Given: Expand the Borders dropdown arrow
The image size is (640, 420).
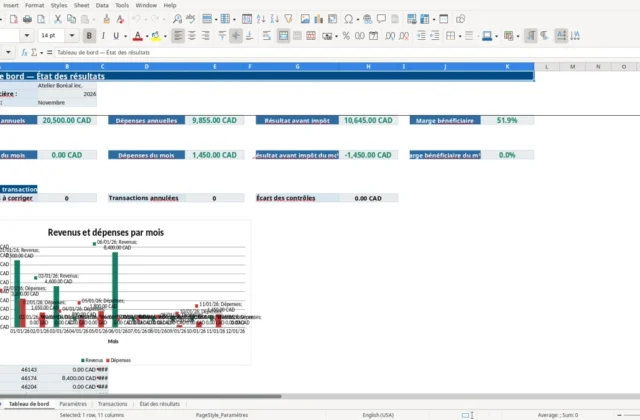Looking at the screenshot, I should pos(460,36).
